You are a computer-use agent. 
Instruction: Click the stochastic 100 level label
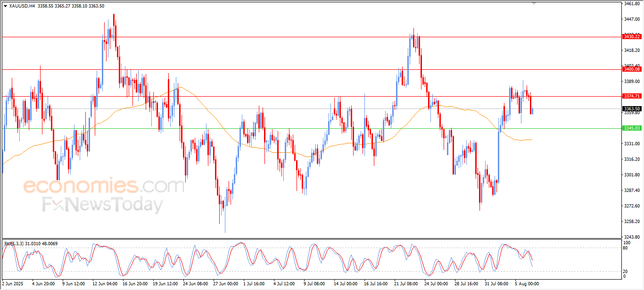click(627, 242)
